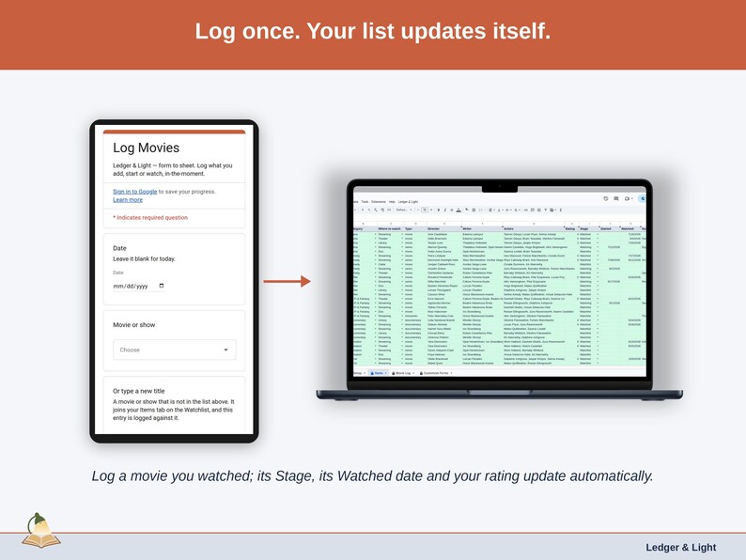
Task: Click the insert chart icon in the toolbar
Action: 539,210
